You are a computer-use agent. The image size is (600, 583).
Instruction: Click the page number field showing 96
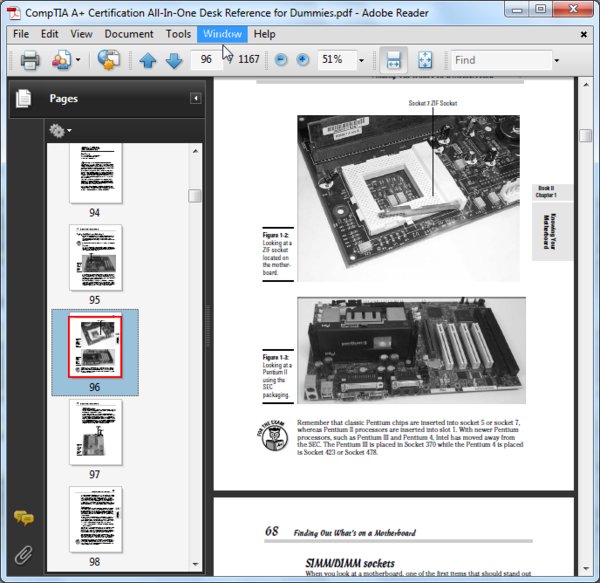coord(207,60)
